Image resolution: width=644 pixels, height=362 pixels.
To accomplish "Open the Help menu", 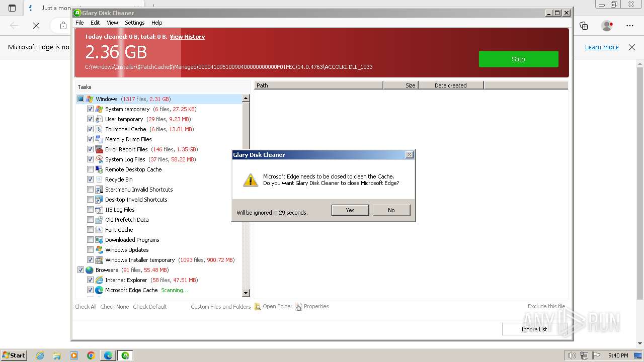I will point(157,23).
